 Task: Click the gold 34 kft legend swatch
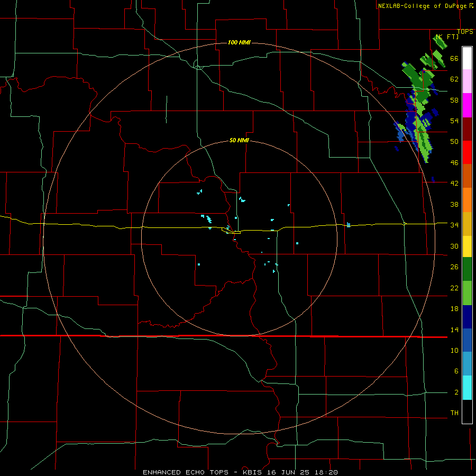(x=467, y=224)
